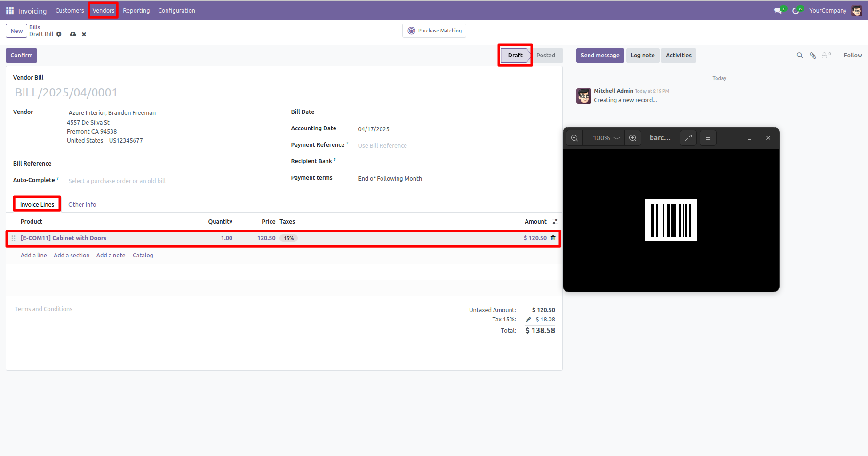Click Add a note link
Viewport: 868px width, 456px height.
111,255
